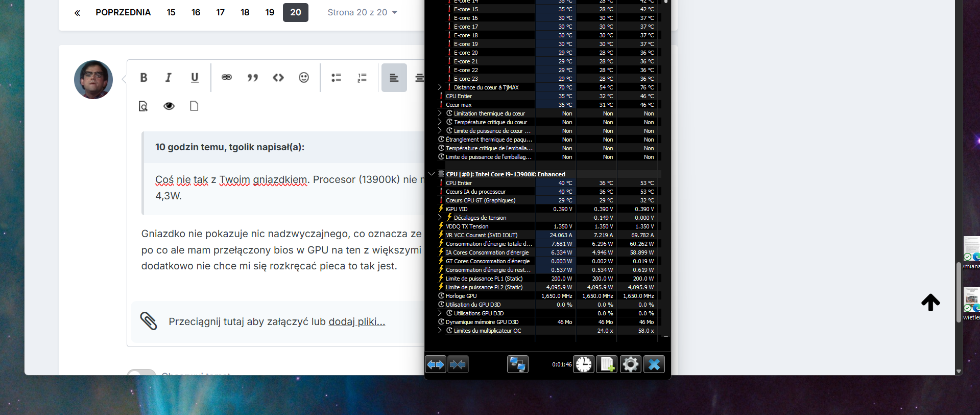
Task: Click the HWiNFO shrink-columns inward arrows button
Action: coord(458,364)
